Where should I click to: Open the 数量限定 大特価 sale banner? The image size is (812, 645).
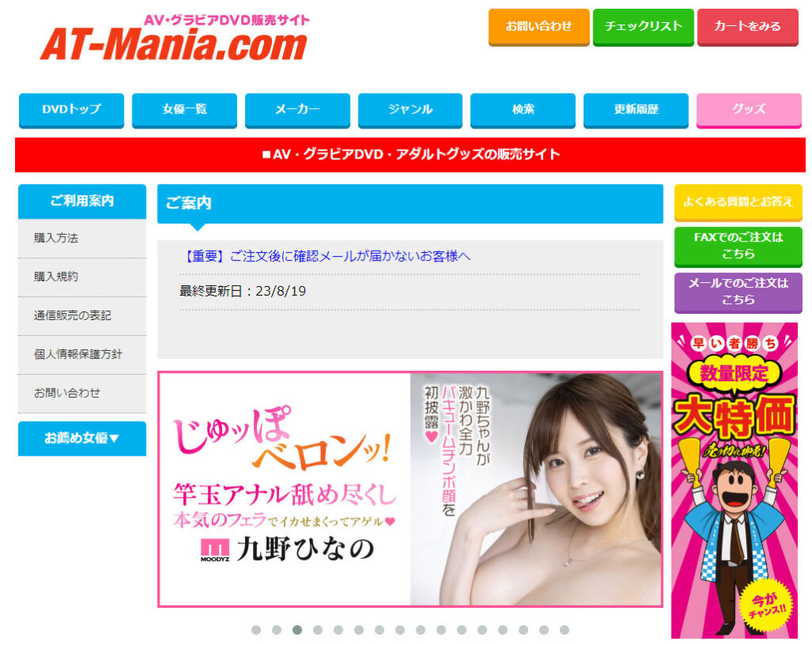[734, 480]
